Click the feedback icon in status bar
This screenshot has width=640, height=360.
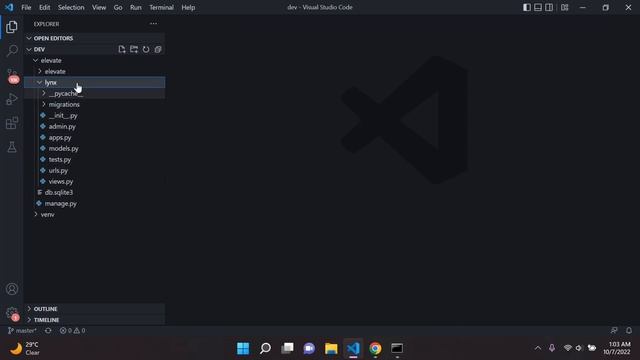point(614,330)
